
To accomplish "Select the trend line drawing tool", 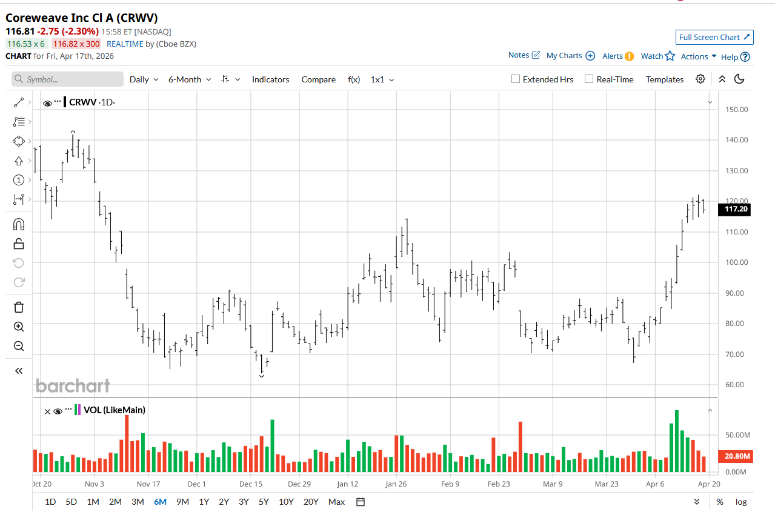I will (18, 102).
